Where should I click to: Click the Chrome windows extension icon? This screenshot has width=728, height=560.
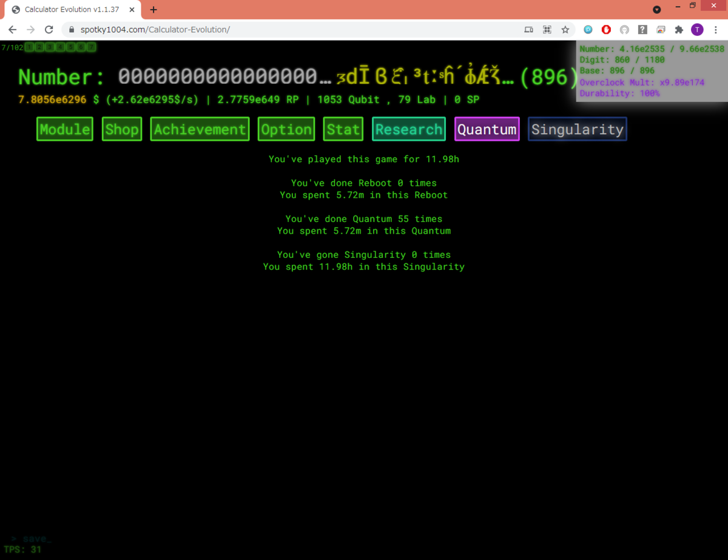(661, 29)
